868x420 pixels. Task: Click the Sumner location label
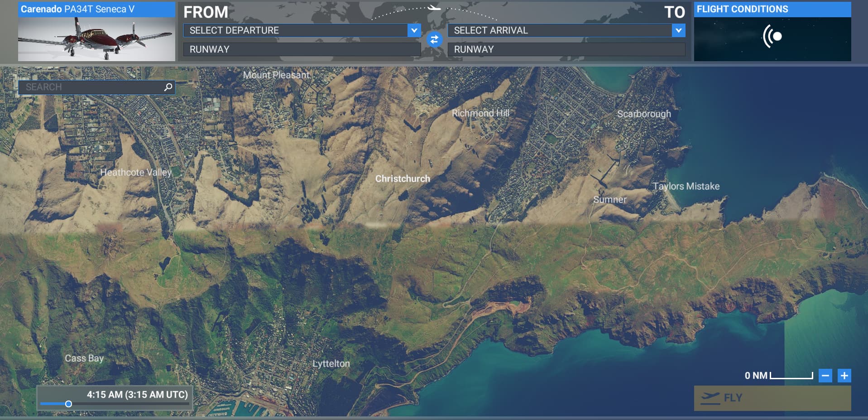pyautogui.click(x=610, y=199)
